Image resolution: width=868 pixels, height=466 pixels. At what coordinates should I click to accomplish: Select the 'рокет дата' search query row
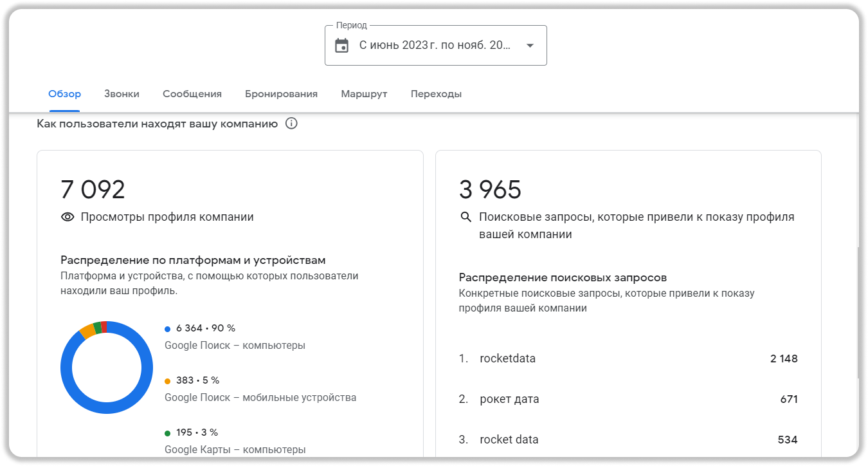tap(628, 399)
